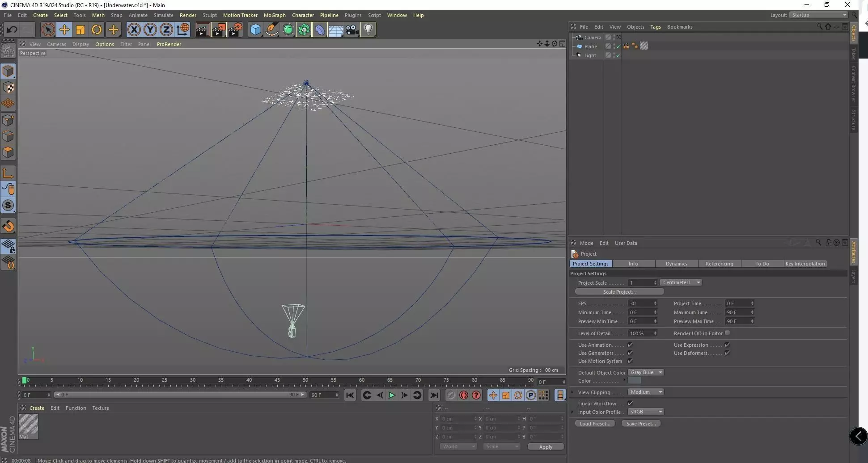
Task: Play the animation forwards
Action: (x=392, y=395)
